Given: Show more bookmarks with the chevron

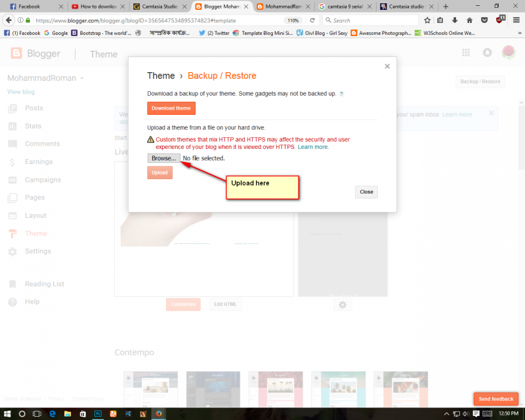Looking at the screenshot, I should [520, 33].
